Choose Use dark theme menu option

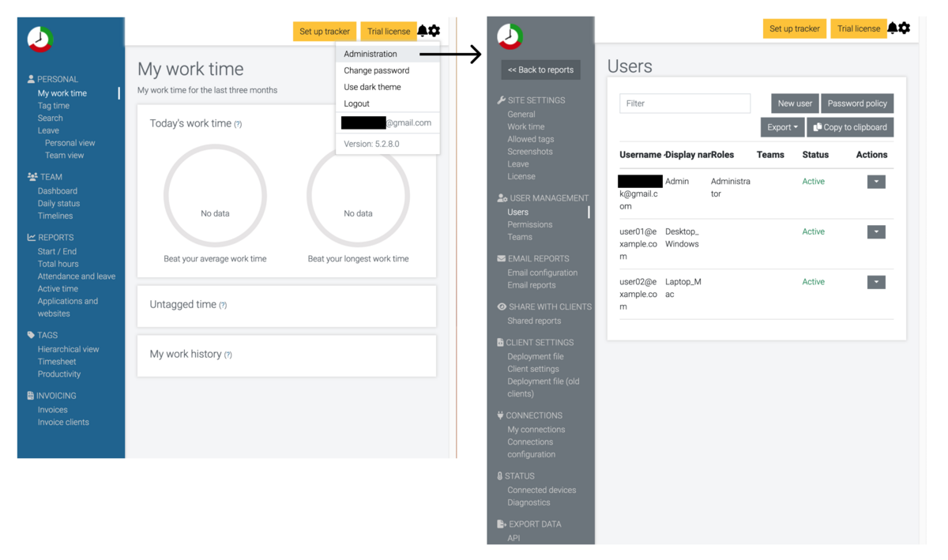click(x=372, y=87)
